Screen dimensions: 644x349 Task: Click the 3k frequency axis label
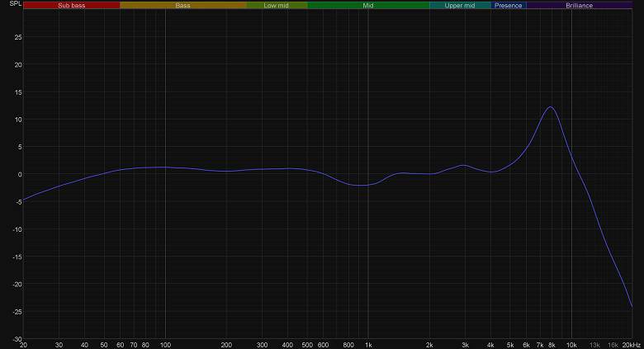465,346
